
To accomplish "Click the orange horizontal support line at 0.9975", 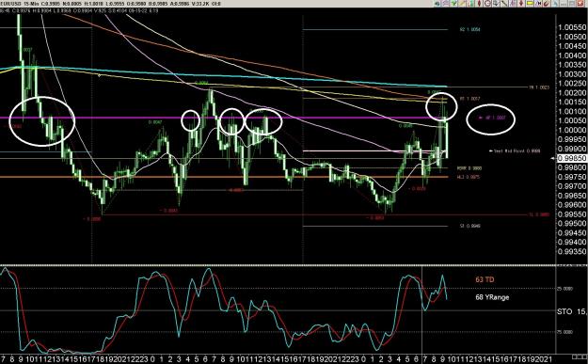I will point(225,177).
